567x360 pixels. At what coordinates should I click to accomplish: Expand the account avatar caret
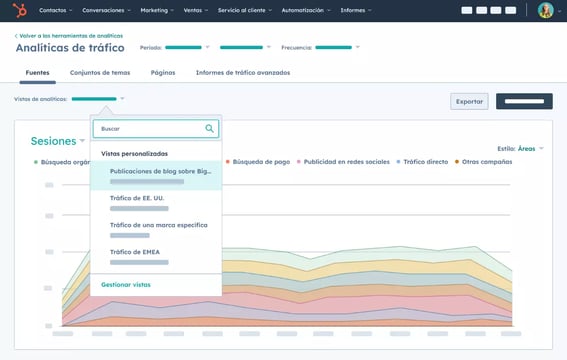tap(559, 11)
